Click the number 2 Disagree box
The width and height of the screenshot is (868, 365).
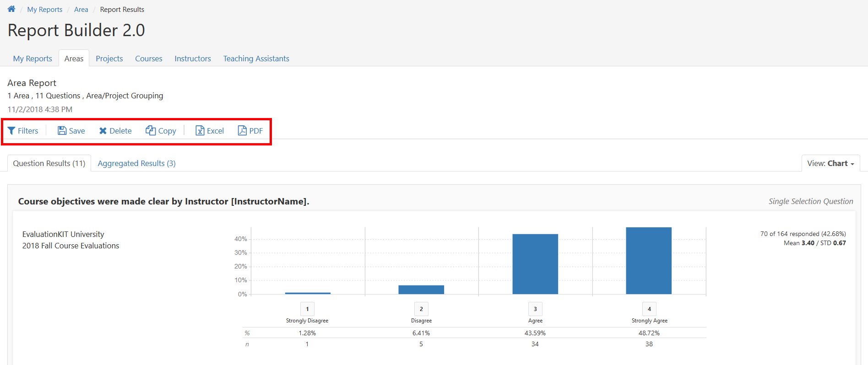421,309
